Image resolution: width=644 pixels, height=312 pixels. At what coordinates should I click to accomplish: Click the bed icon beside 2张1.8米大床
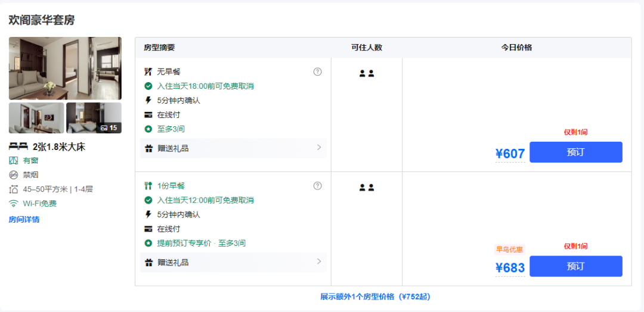pyautogui.click(x=18, y=147)
